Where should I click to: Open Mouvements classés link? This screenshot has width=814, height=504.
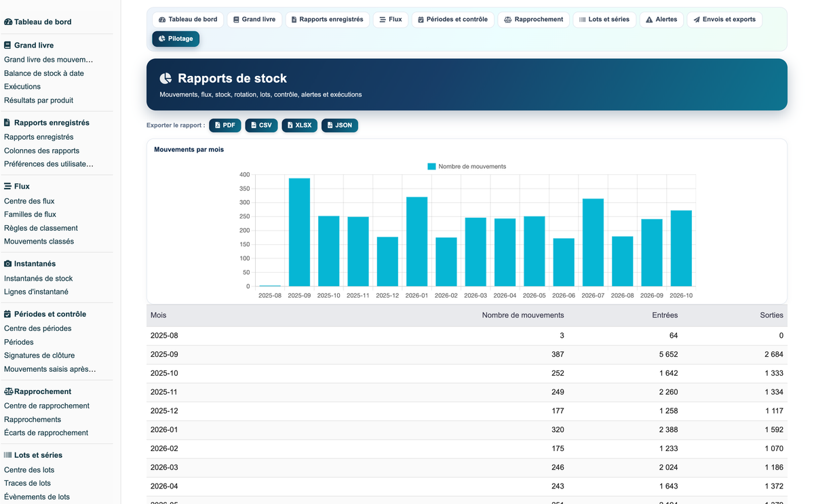(x=39, y=241)
